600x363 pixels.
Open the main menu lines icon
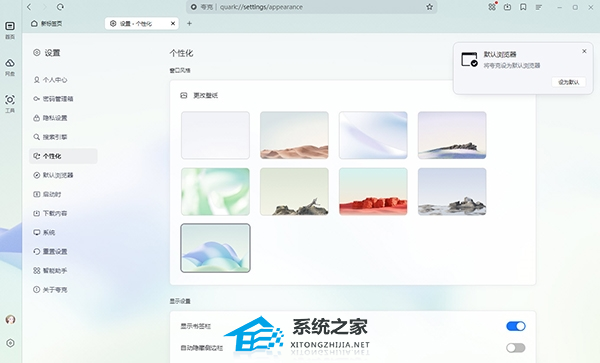click(x=539, y=7)
